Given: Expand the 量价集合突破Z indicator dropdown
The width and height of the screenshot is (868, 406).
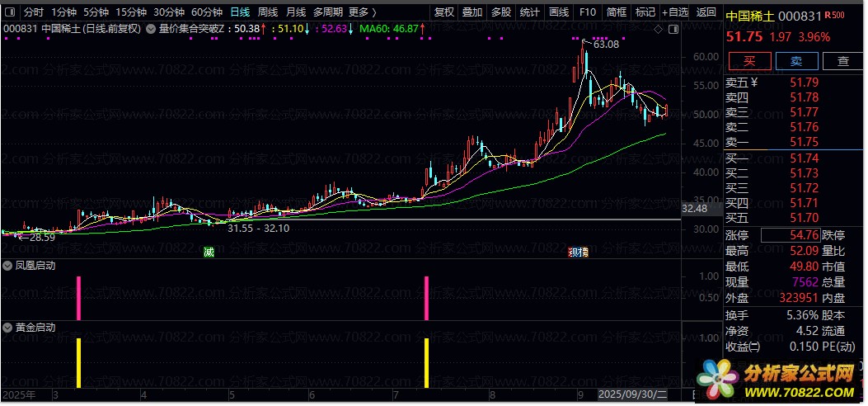Looking at the screenshot, I should pyautogui.click(x=149, y=29).
